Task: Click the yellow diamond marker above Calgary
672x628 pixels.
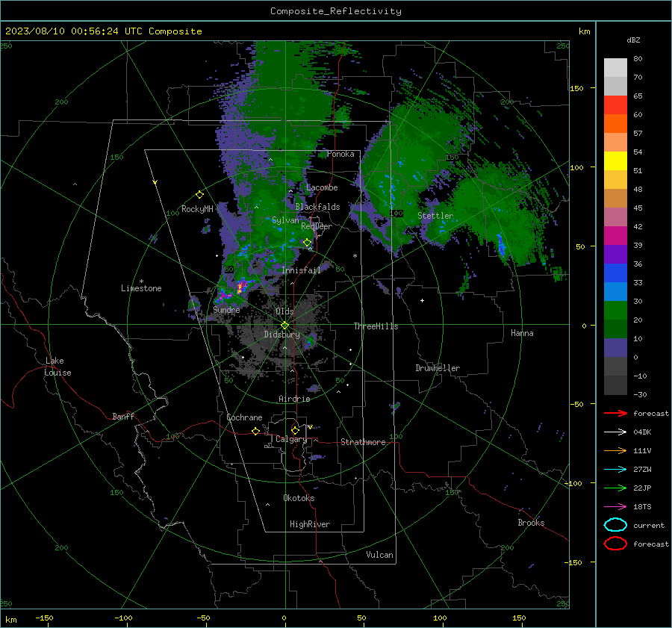Action: click(x=295, y=430)
